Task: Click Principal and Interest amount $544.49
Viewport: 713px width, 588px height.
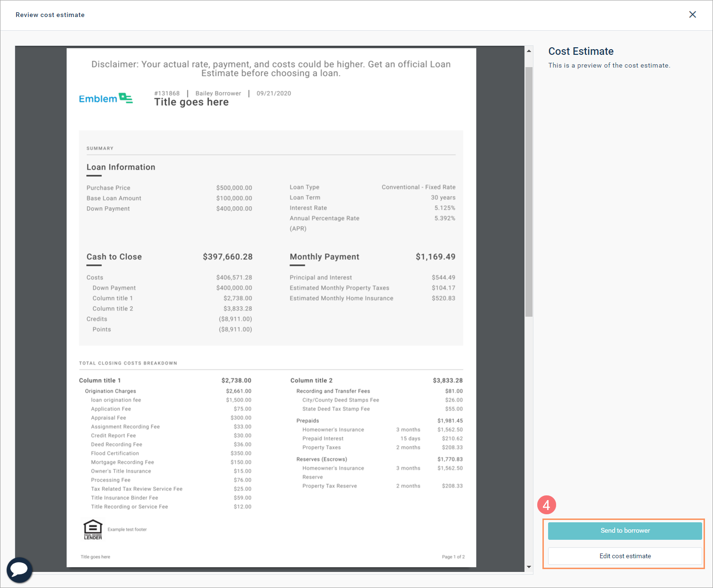Action: pyautogui.click(x=443, y=277)
